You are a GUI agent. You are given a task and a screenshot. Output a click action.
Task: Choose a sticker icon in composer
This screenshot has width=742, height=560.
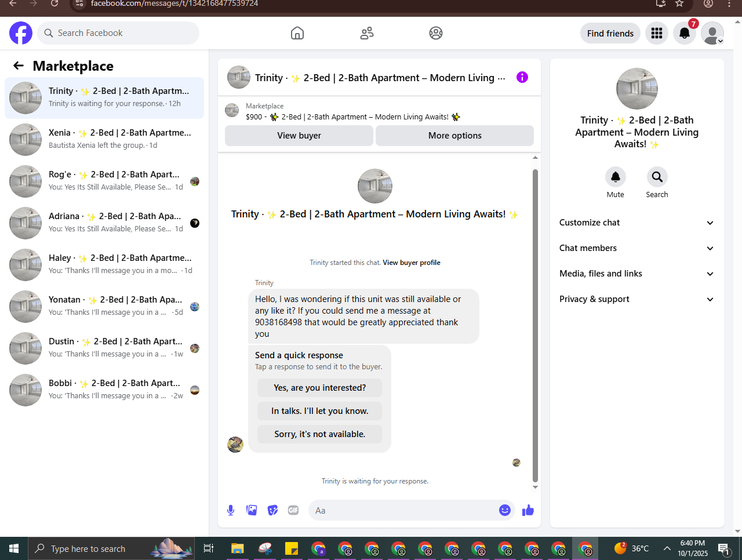(272, 510)
